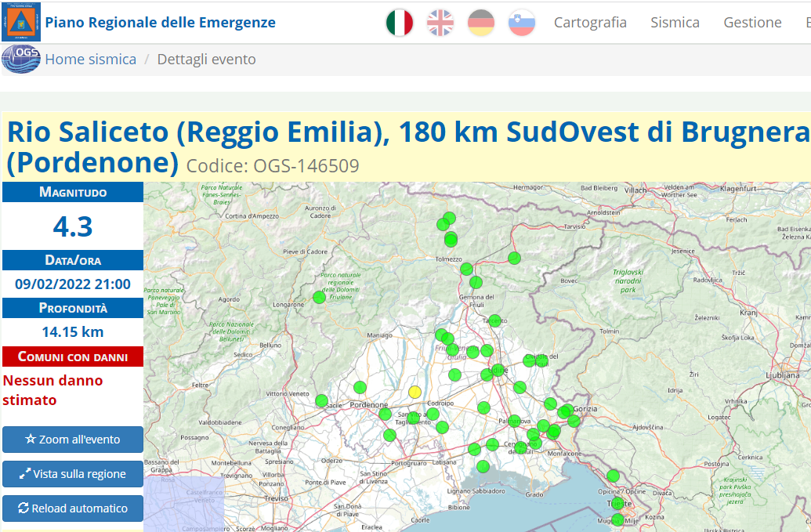Viewport: 811px width, 532px height.
Task: Open the Gestione menu
Action: point(752,23)
